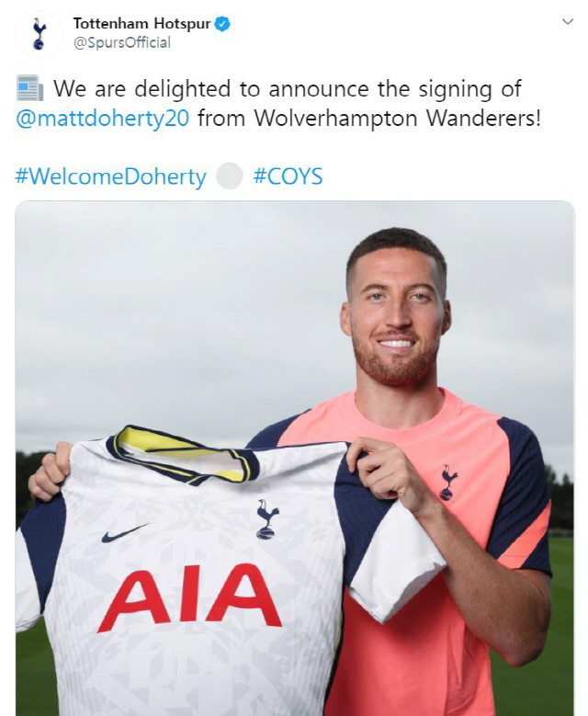Click the tweet text about the signing
This screenshot has height=716, width=588.
[x=278, y=104]
